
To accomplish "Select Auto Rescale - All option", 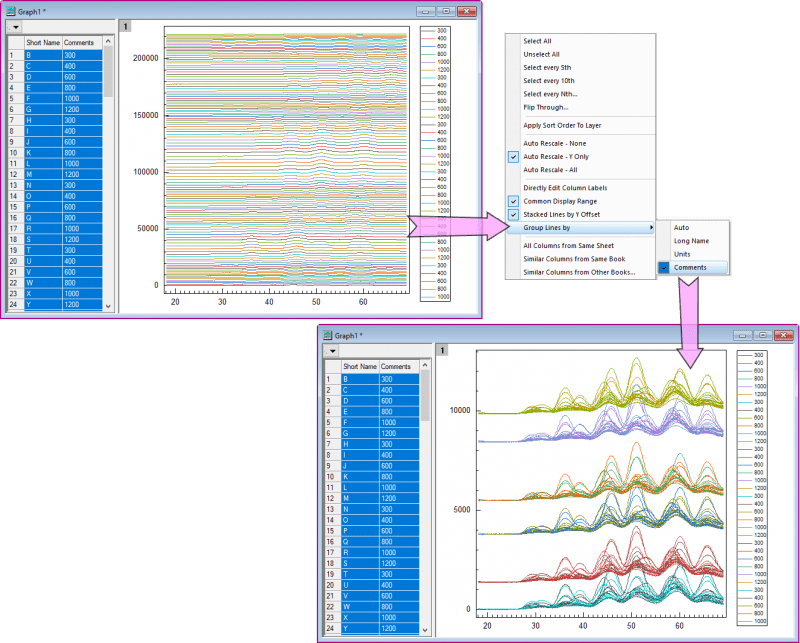I will point(550,170).
